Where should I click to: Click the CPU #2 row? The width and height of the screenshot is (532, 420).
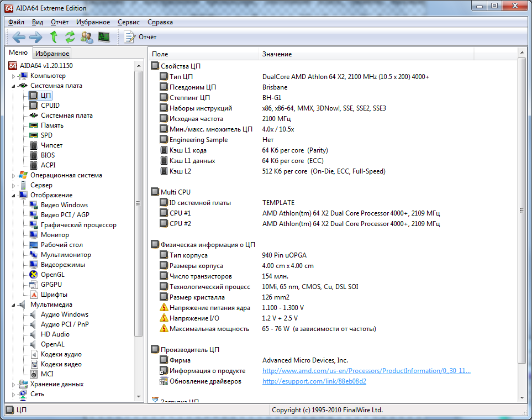coord(333,224)
